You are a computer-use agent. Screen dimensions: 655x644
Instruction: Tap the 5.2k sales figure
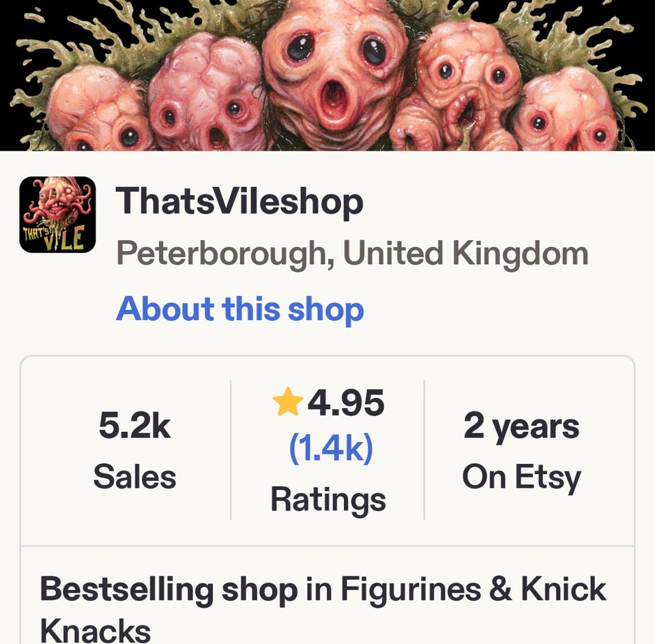pos(134,426)
